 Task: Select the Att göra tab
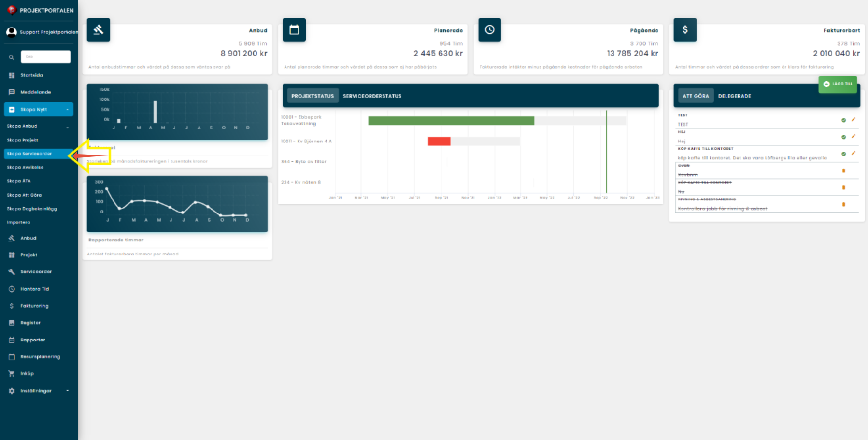click(696, 96)
